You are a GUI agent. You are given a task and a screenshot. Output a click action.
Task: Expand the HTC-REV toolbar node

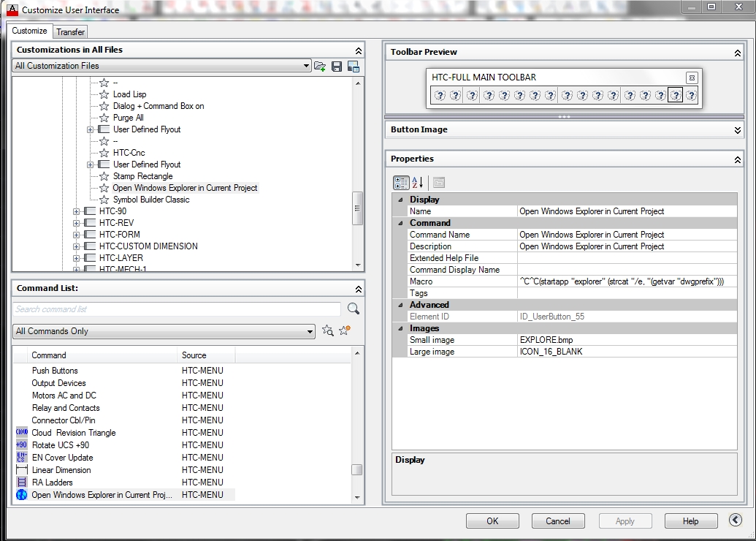(x=76, y=223)
